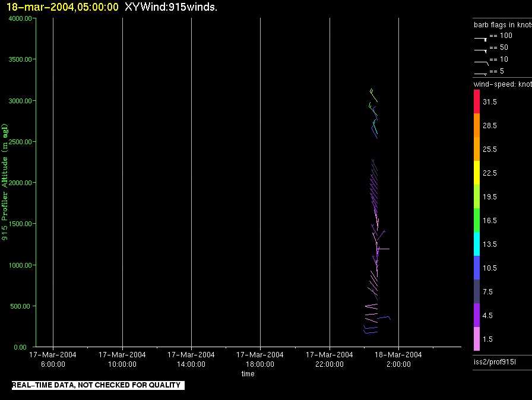Click the 'barb flags in knots' legend heading
532x400 pixels.
point(502,25)
